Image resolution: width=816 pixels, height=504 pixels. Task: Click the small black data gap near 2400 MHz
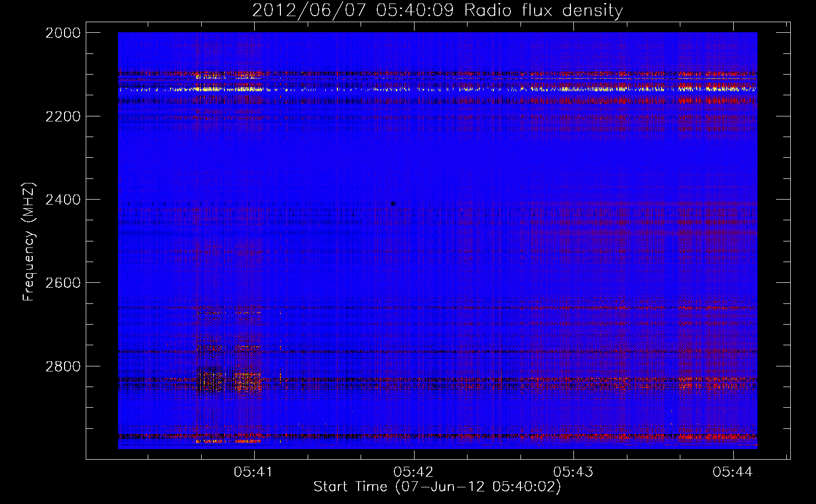point(393,204)
